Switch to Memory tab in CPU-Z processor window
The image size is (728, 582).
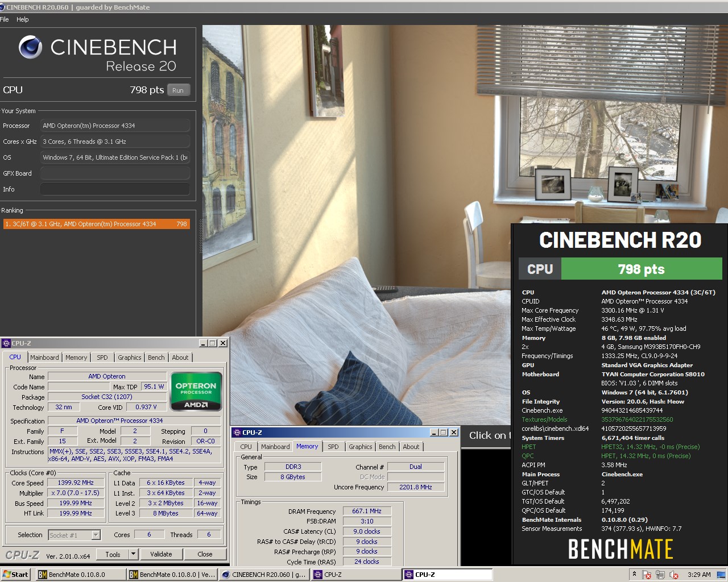tap(76, 357)
